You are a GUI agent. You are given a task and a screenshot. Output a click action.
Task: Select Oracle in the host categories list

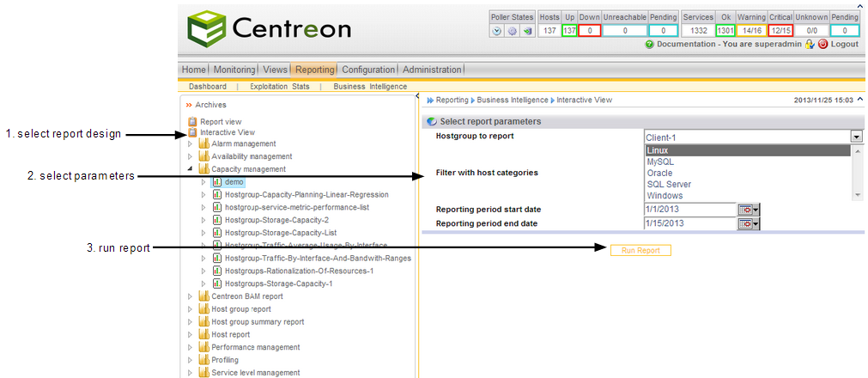point(747,173)
